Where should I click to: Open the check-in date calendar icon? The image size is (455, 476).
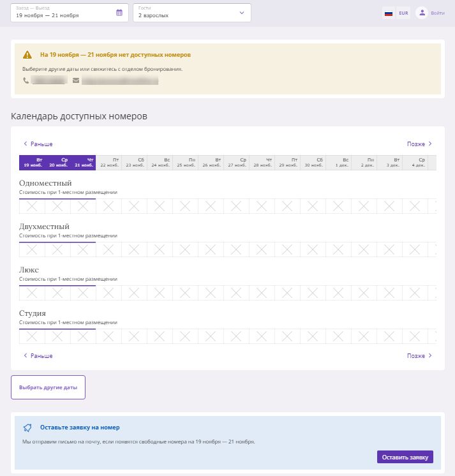119,13
